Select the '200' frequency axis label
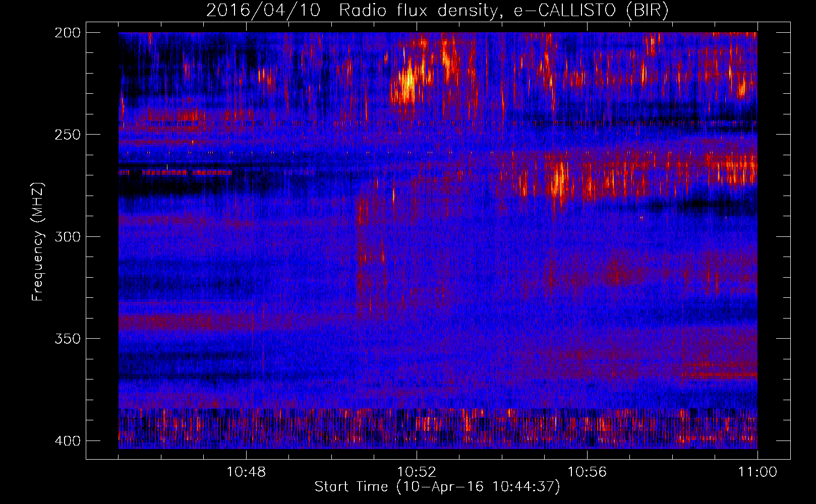The height and width of the screenshot is (504, 816). (x=67, y=32)
